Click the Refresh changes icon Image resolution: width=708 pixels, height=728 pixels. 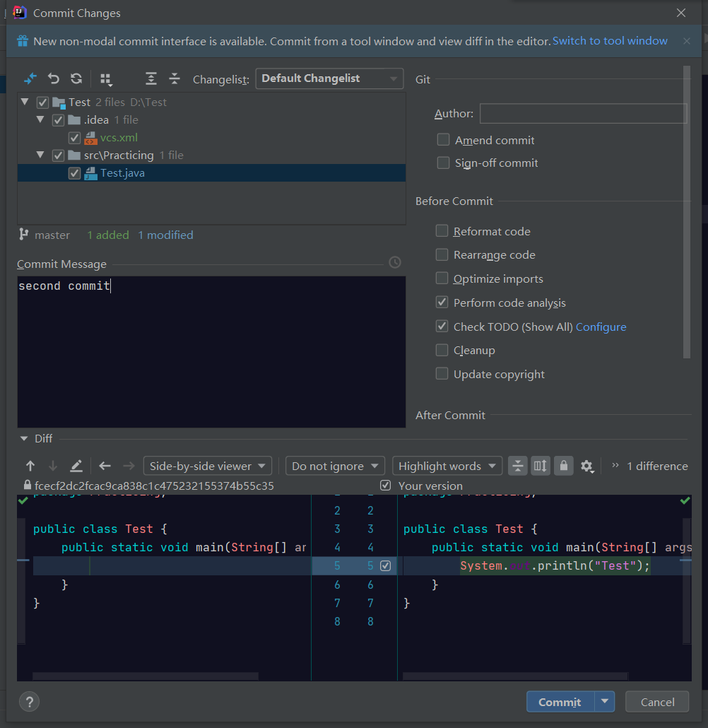pyautogui.click(x=76, y=78)
